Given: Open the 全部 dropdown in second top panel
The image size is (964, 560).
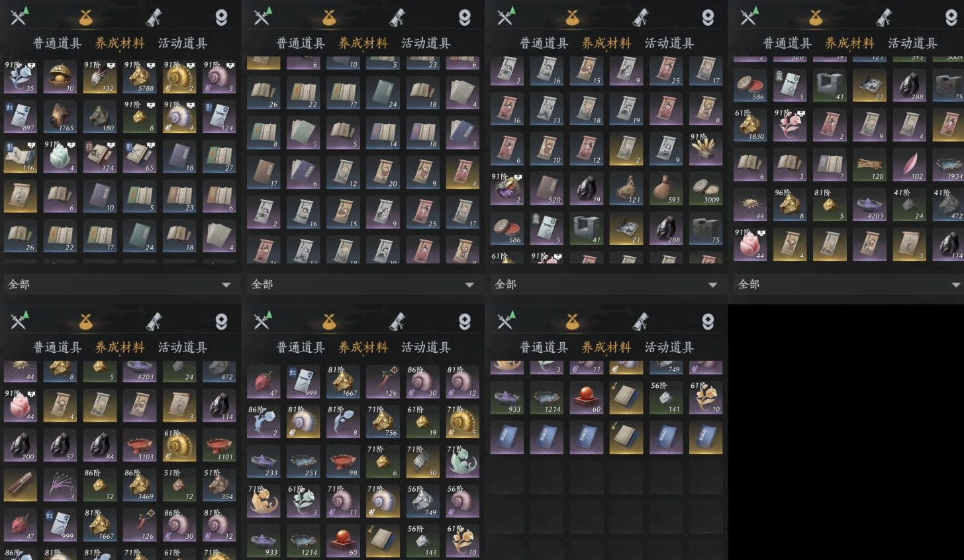Looking at the screenshot, I should click(363, 284).
